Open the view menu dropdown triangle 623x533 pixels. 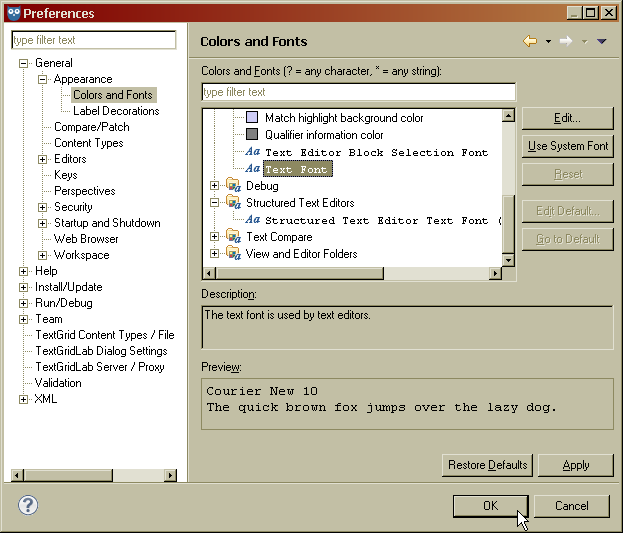pos(601,41)
